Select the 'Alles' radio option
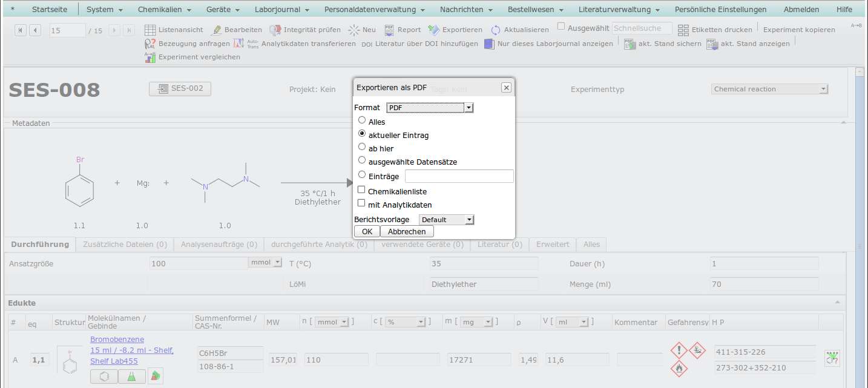 click(x=362, y=121)
